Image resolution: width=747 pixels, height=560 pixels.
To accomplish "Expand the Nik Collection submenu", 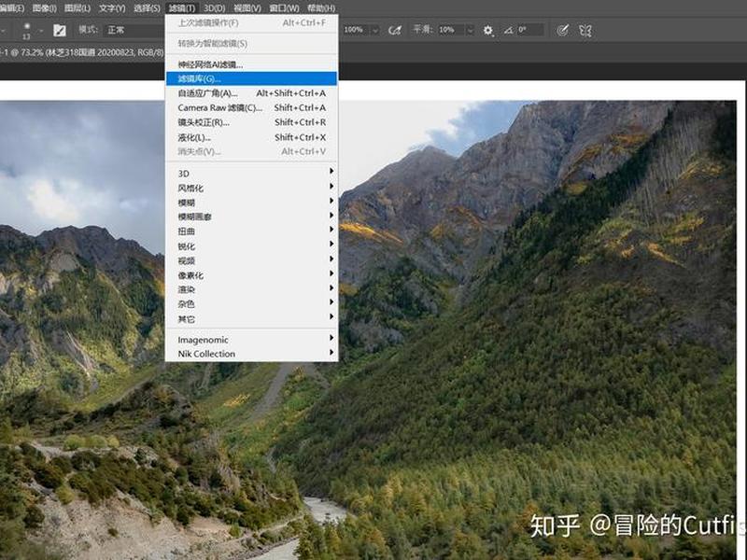I will pos(251,354).
